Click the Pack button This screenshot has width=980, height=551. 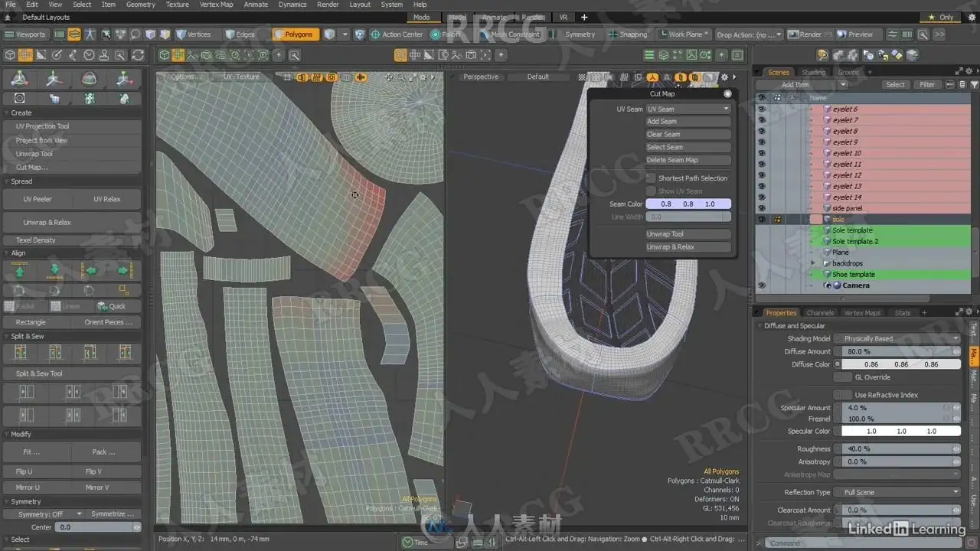pos(104,452)
